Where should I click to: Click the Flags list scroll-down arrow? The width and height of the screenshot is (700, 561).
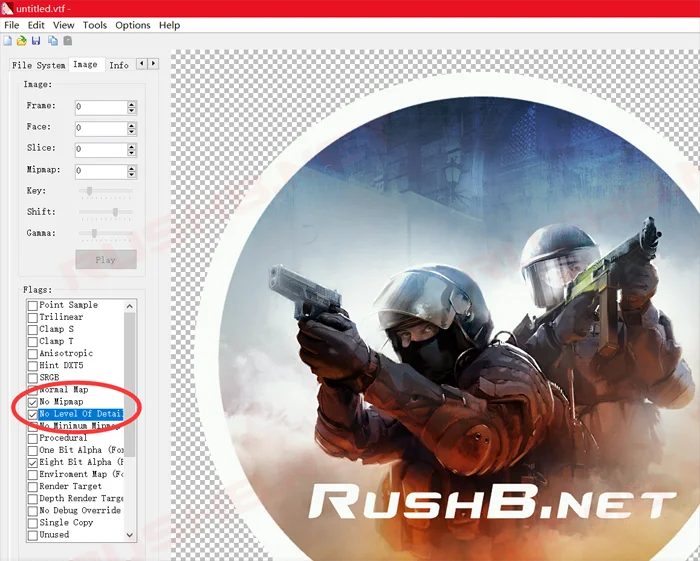click(129, 535)
